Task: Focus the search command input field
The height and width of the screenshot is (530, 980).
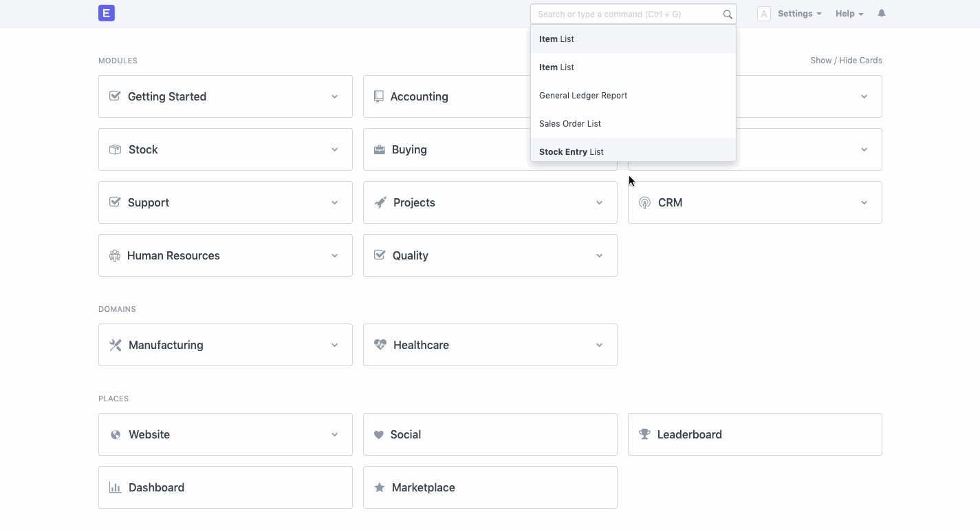Action: pyautogui.click(x=626, y=14)
